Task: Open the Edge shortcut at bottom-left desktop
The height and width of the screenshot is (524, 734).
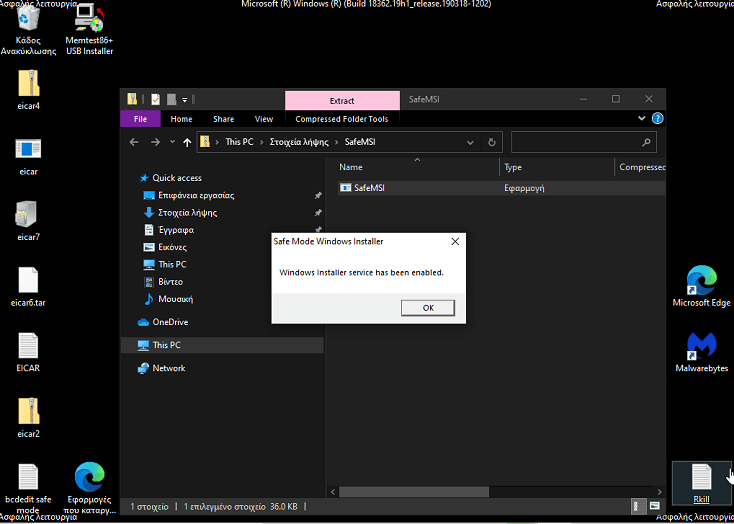Action: (89, 477)
